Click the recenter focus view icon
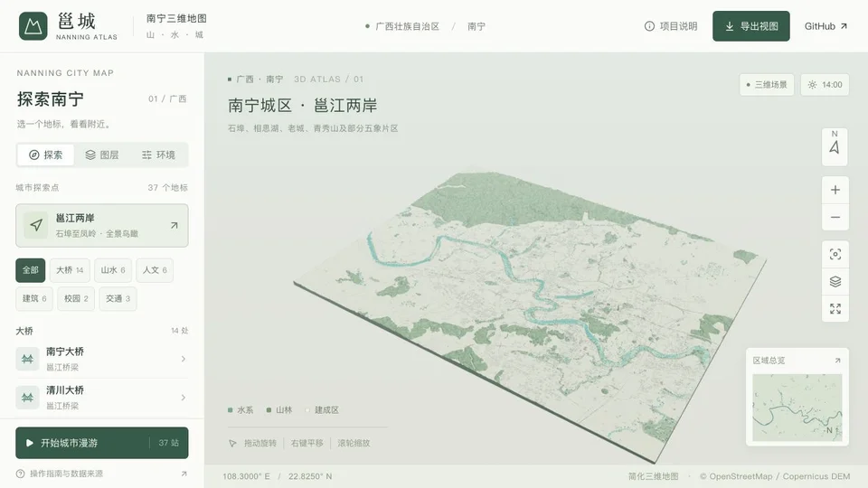Image resolution: width=868 pixels, height=488 pixels. 835,254
